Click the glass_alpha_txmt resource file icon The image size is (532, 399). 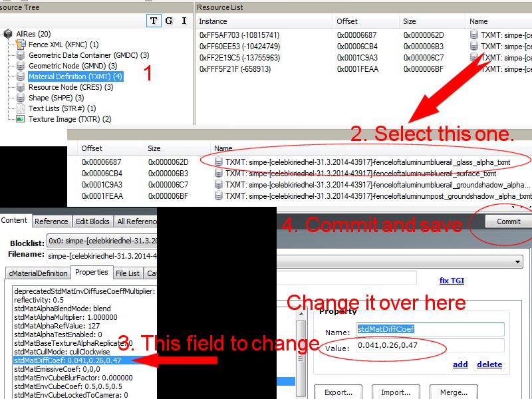(218, 162)
